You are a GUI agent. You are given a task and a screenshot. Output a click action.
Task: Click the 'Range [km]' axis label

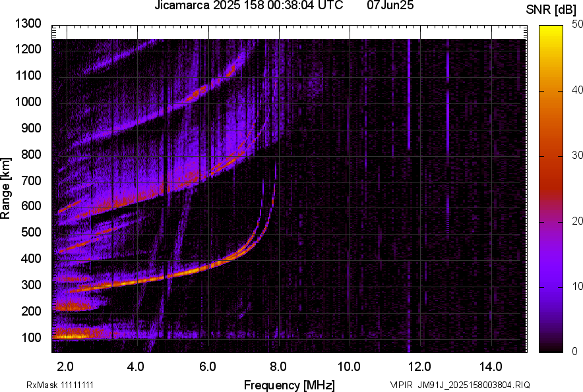pyautogui.click(x=5, y=188)
